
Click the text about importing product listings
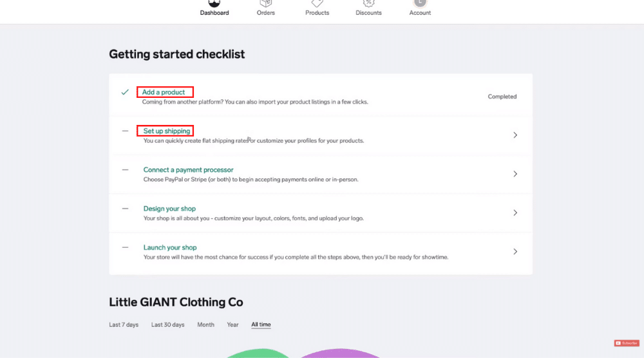255,102
